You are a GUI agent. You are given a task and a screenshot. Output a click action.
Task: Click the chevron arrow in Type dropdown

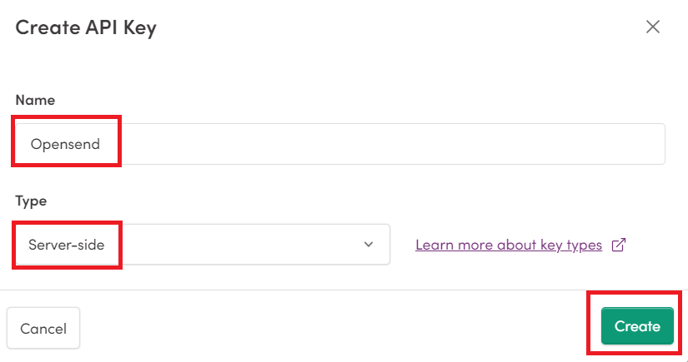369,244
